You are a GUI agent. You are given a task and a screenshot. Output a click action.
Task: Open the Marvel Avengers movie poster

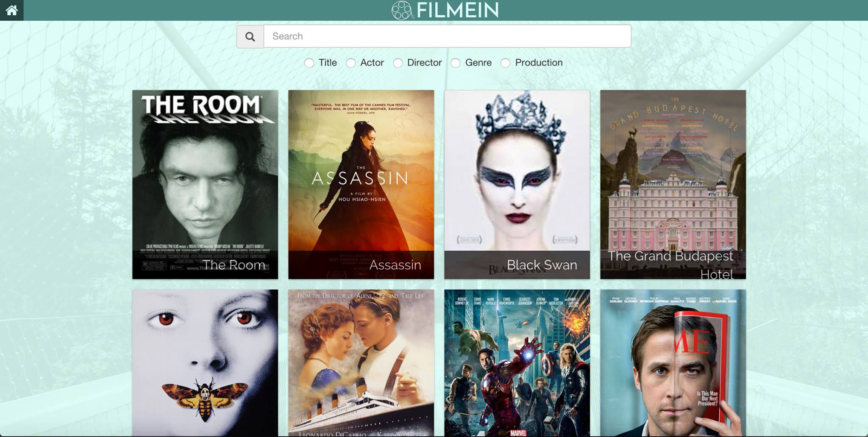coord(517,363)
